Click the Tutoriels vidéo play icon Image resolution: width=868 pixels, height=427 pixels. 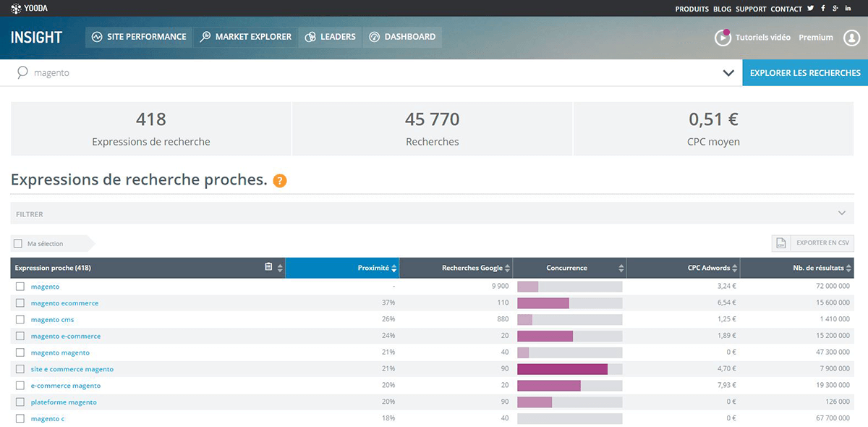tap(723, 38)
